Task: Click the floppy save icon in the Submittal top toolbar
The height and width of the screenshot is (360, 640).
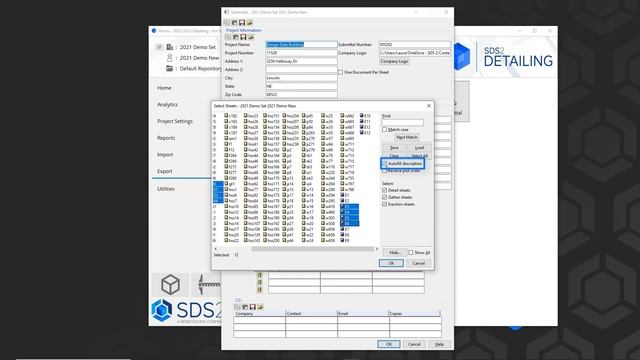Action: [242, 23]
